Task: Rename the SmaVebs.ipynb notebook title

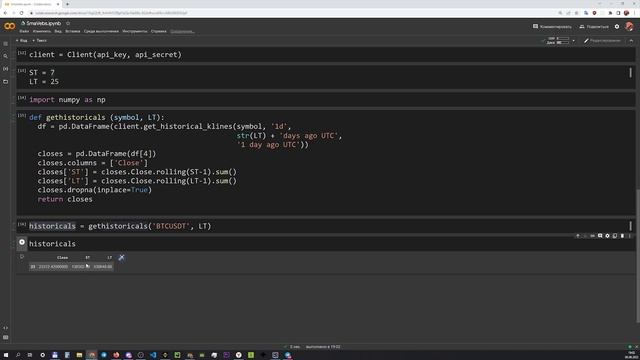Action: coord(43,24)
